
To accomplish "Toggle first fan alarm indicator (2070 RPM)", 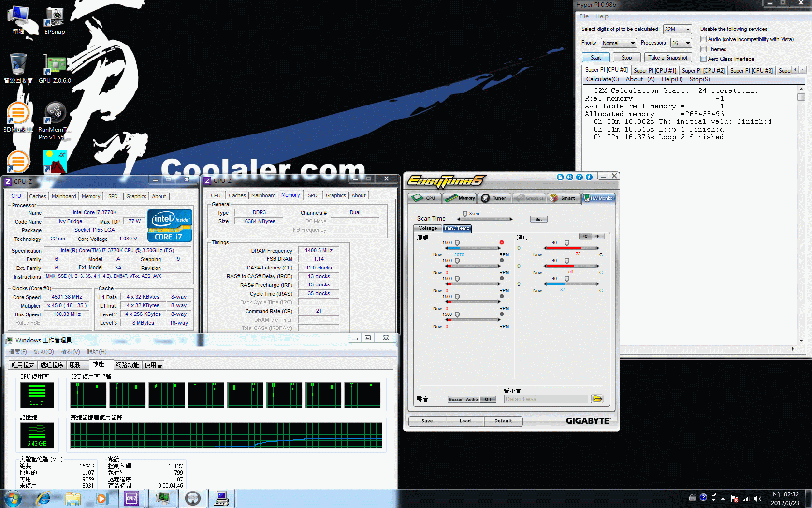I will 502,242.
